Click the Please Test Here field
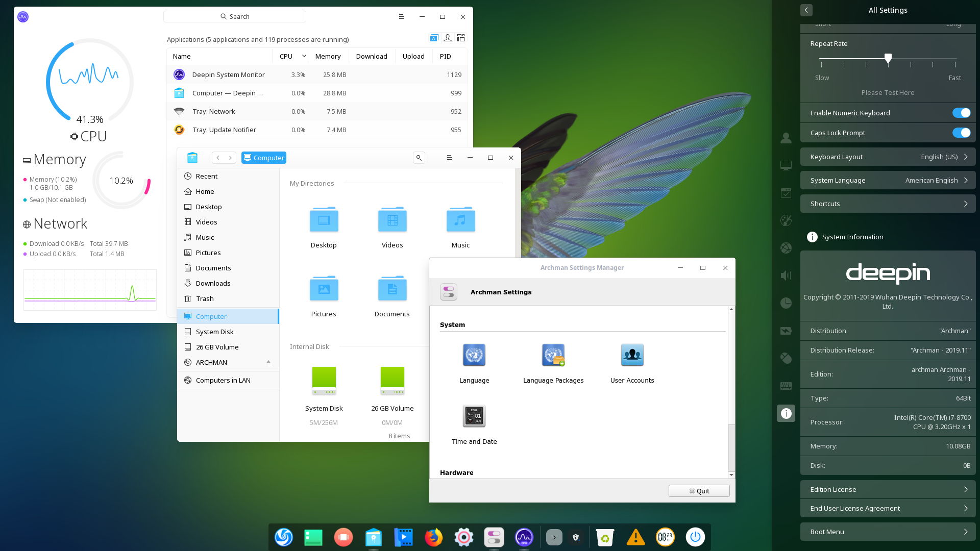980x551 pixels. pos(888,92)
